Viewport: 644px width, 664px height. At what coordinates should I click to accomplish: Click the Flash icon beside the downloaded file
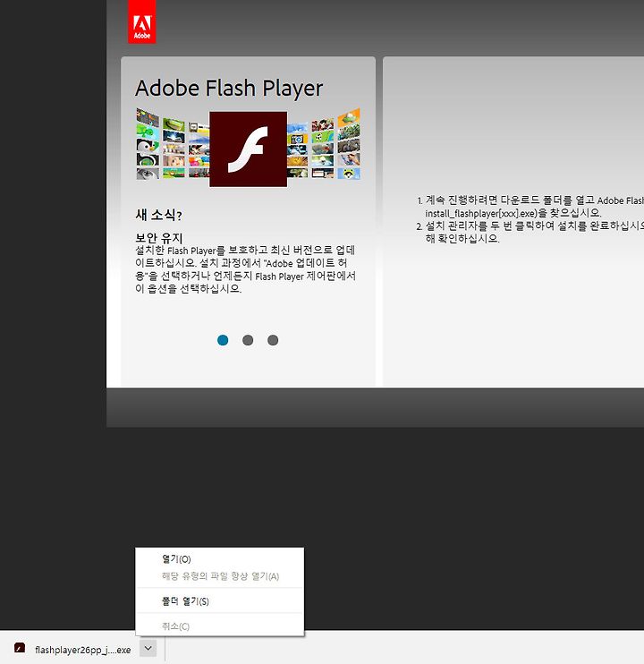coord(20,648)
